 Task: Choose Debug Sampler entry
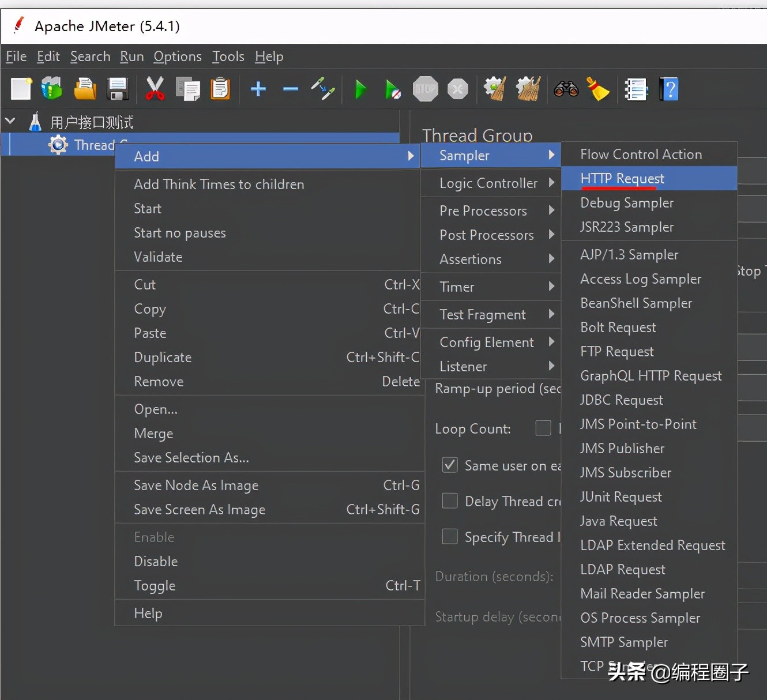pos(649,202)
